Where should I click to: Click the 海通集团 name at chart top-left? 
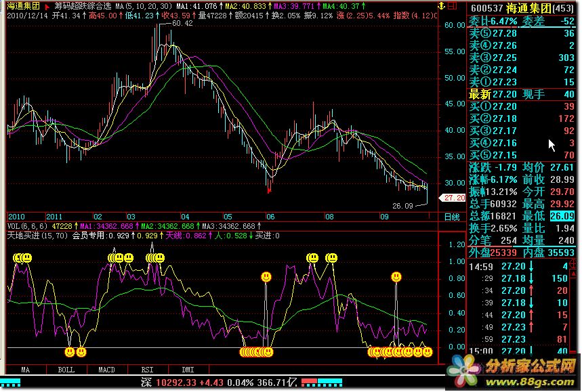point(24,6)
